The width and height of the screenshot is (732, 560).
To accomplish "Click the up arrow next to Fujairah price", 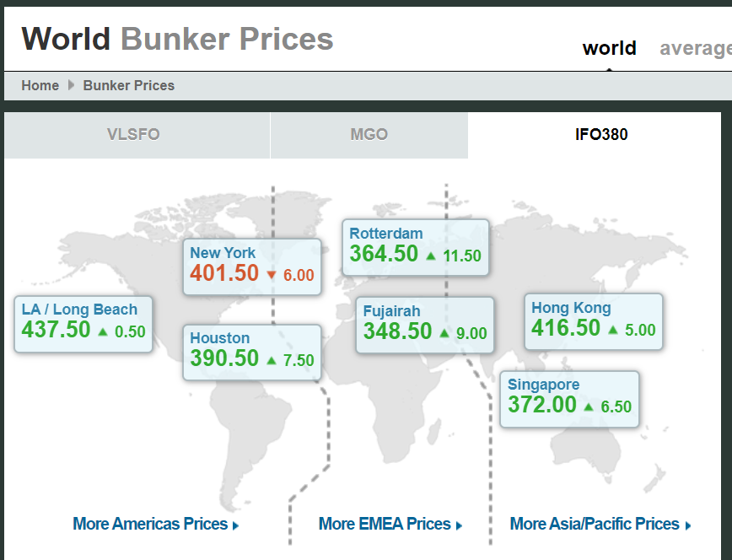I will coord(444,333).
